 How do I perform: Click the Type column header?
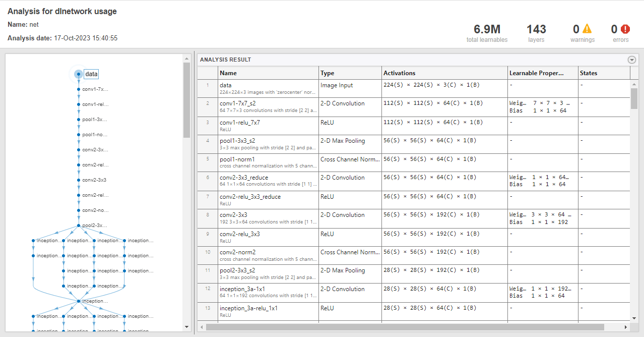click(x=350, y=73)
